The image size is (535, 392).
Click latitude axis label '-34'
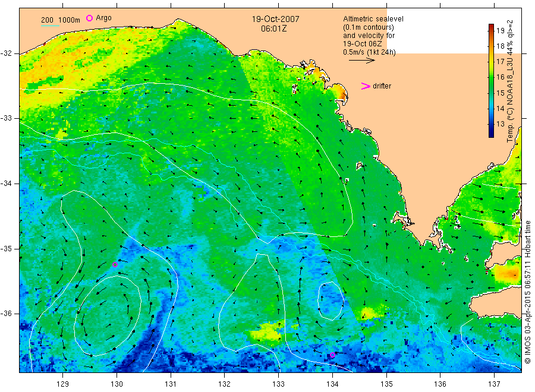point(6,184)
